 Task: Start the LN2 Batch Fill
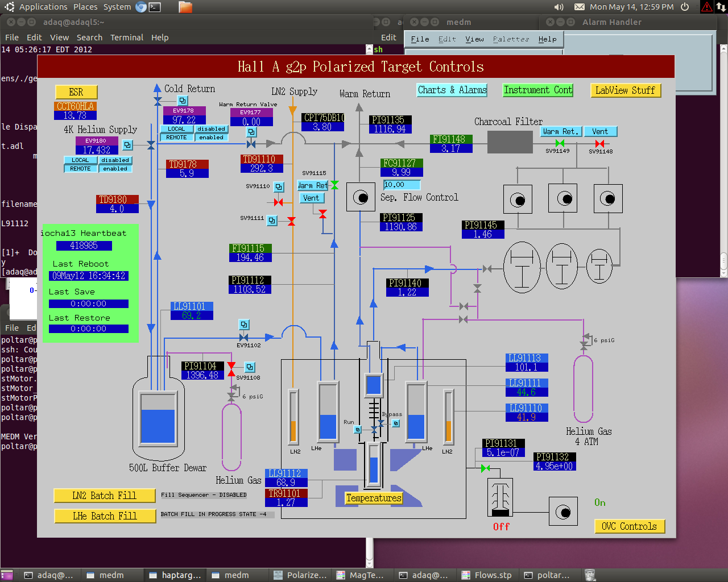pos(105,496)
